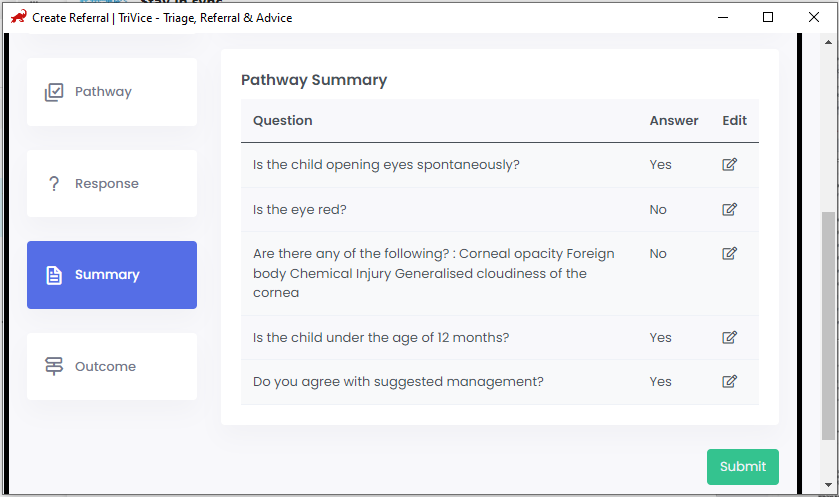Image resolution: width=839 pixels, height=497 pixels.
Task: Switch to the Response step
Action: (112, 184)
